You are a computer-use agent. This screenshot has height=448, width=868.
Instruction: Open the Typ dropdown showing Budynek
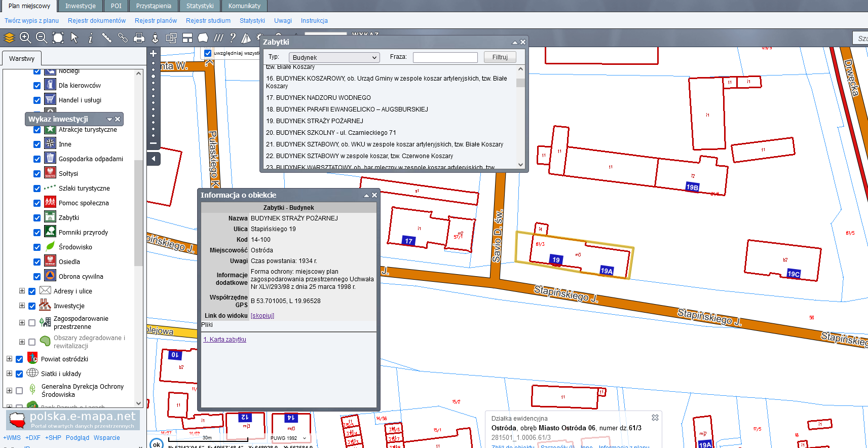(334, 58)
